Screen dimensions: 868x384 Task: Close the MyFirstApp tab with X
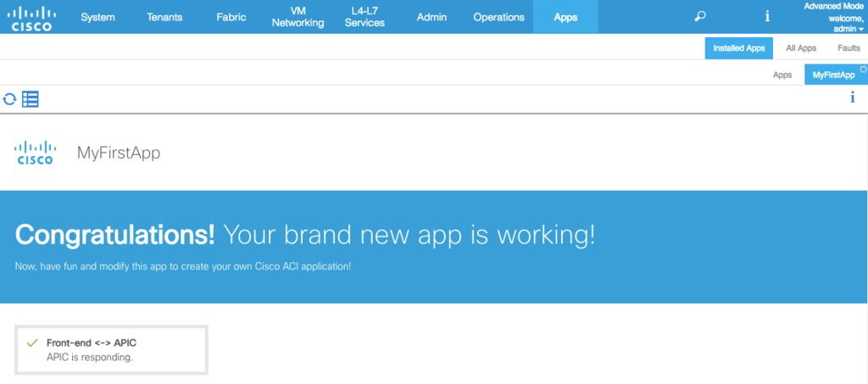click(x=864, y=69)
